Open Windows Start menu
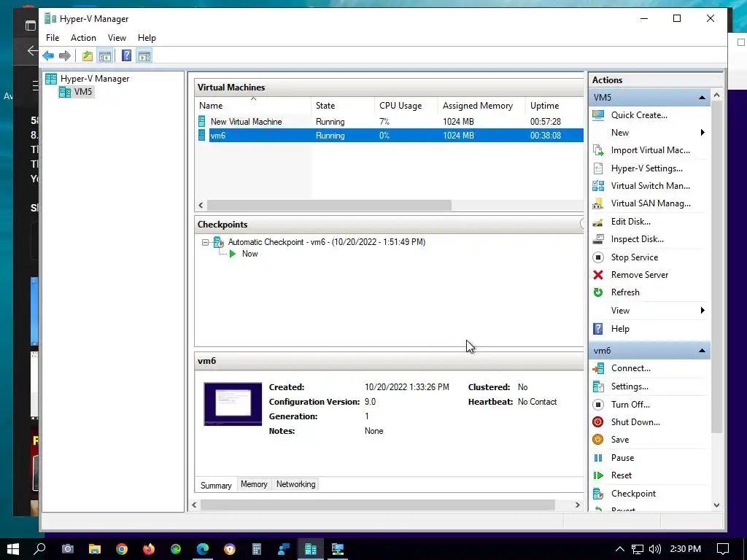The image size is (747, 560). pyautogui.click(x=13, y=549)
